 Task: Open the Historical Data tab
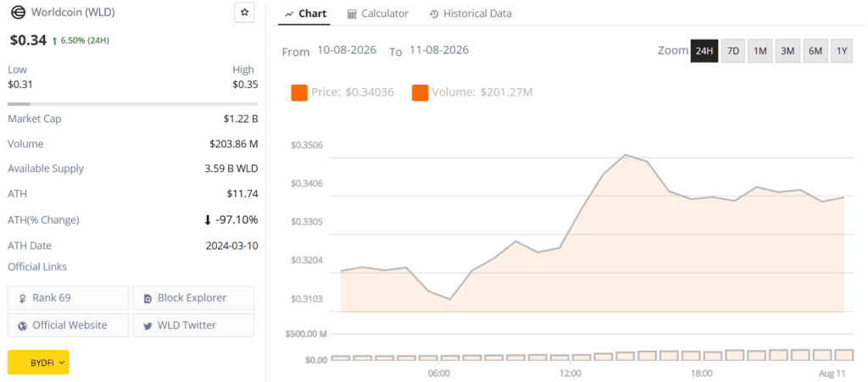pos(471,14)
